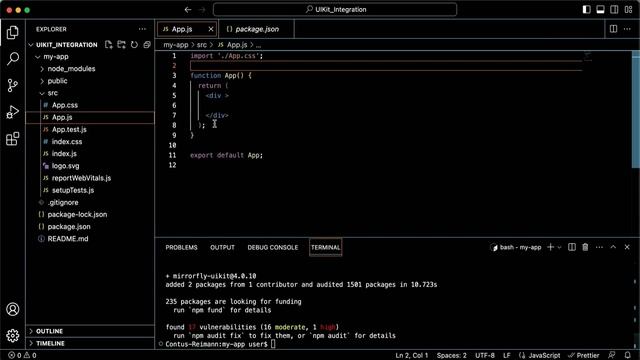Collapse all folders in Explorer
Viewport: 640px width, 360px height.
(147, 44)
